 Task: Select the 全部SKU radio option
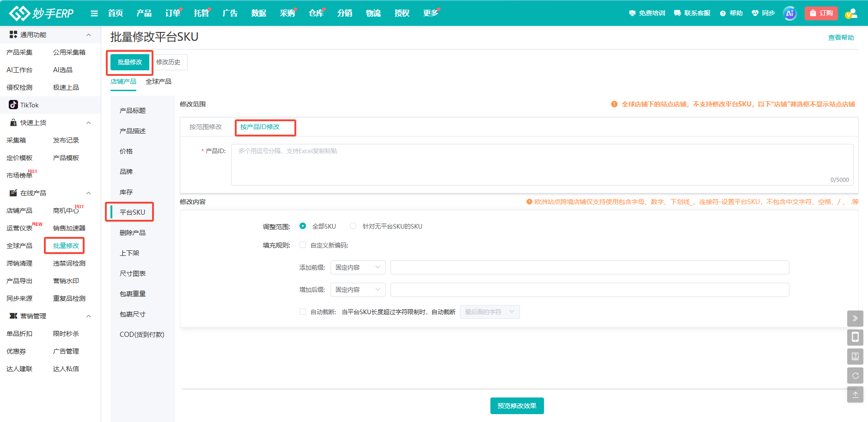tap(303, 226)
